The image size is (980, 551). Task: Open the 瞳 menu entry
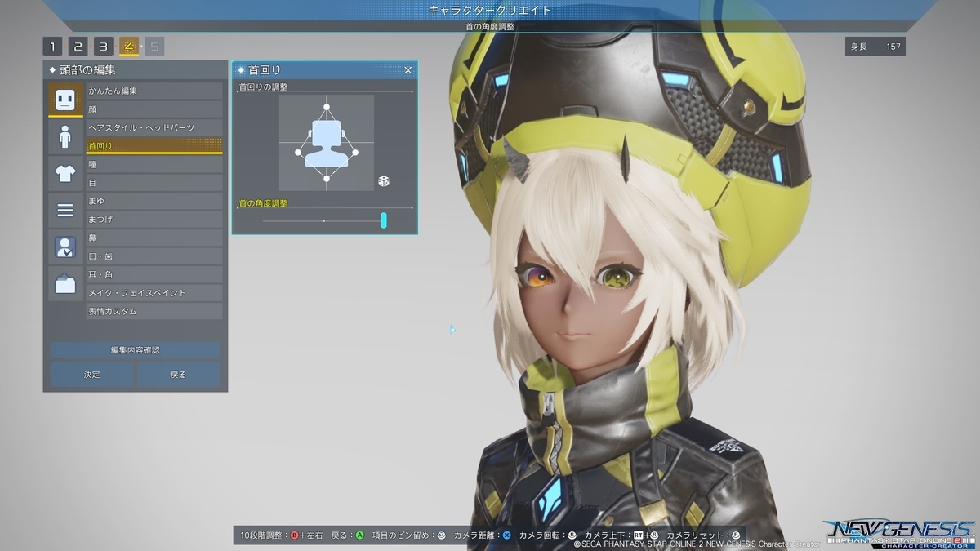pos(154,164)
